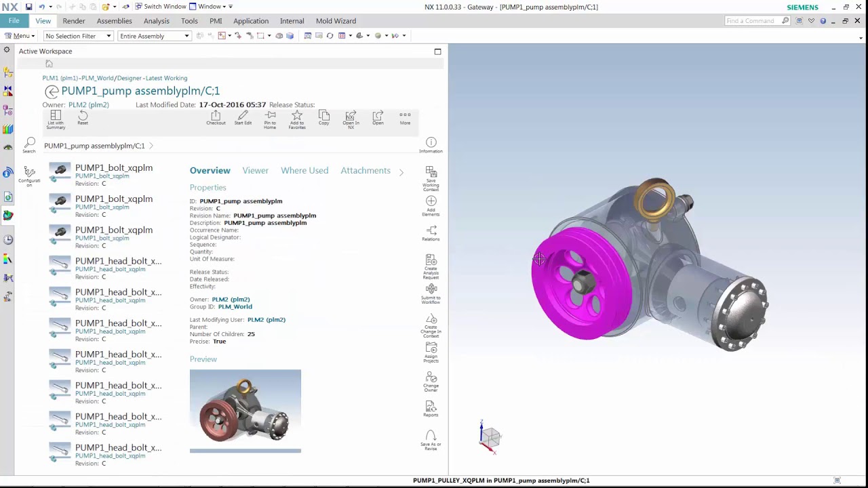Image resolution: width=868 pixels, height=488 pixels.
Task: Select the PMI ribbon tab
Action: [216, 21]
